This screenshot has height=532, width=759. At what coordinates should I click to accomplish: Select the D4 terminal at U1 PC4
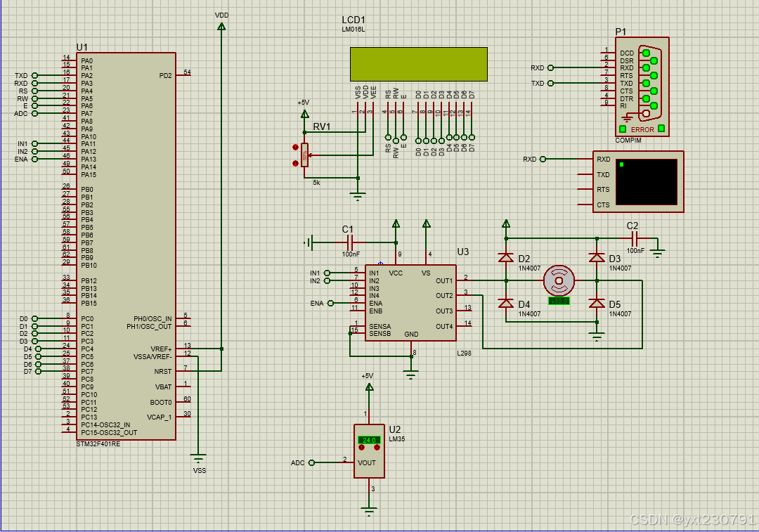(x=38, y=349)
